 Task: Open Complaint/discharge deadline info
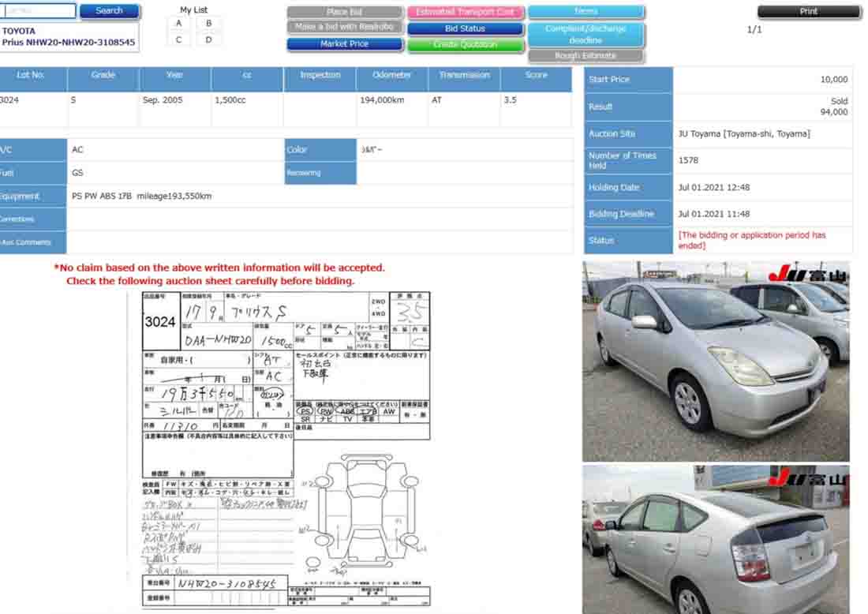[586, 34]
